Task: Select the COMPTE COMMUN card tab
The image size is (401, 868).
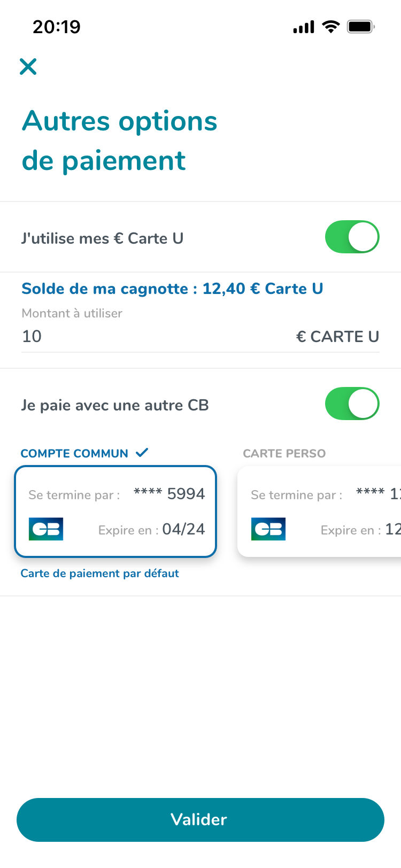Action: 74,452
